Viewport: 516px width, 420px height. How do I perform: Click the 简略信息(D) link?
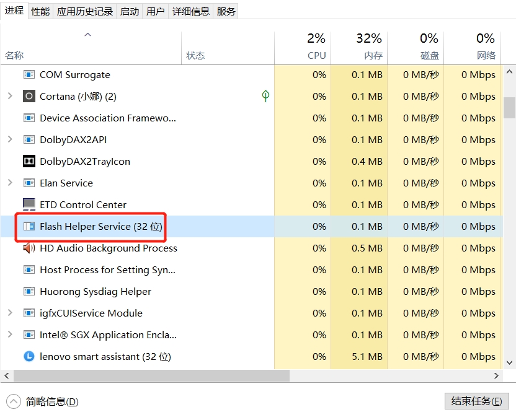[x=52, y=401]
